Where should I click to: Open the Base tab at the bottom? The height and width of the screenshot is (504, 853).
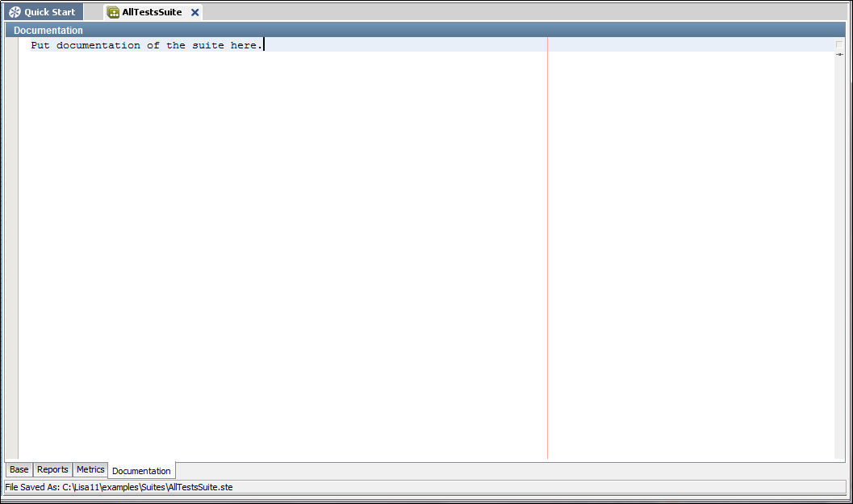point(18,470)
